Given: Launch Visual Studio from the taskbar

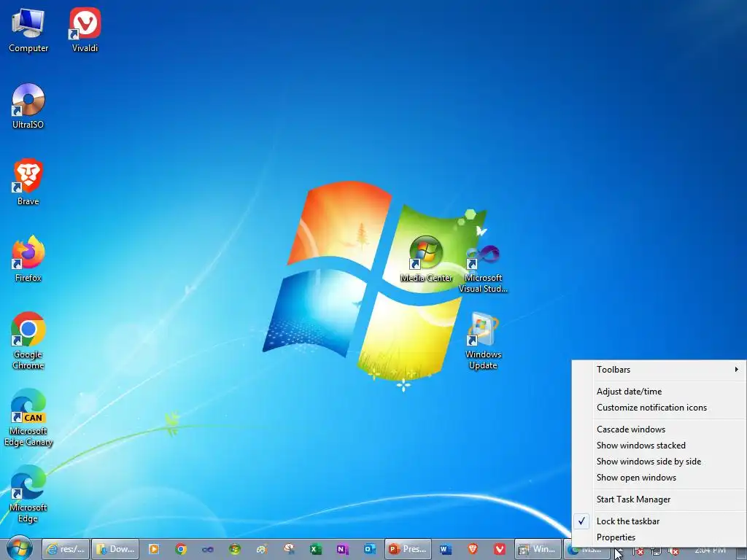Looking at the screenshot, I should coord(207,549).
